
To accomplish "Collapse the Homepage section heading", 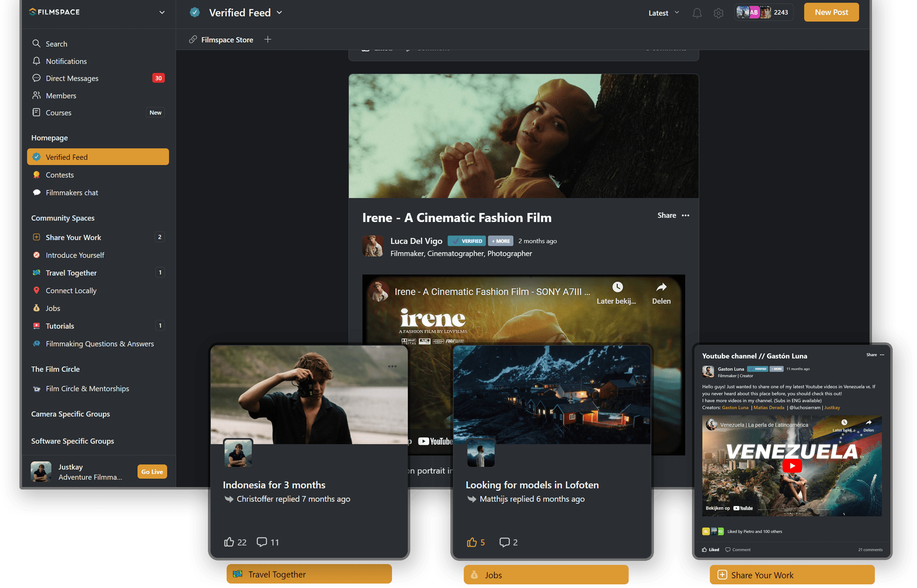I will [49, 138].
